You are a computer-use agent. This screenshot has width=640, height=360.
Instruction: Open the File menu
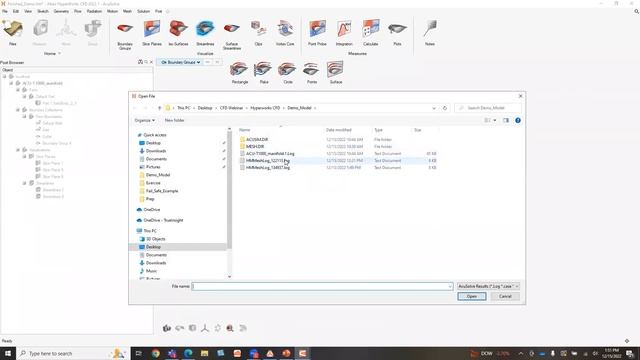pyautogui.click(x=5, y=11)
